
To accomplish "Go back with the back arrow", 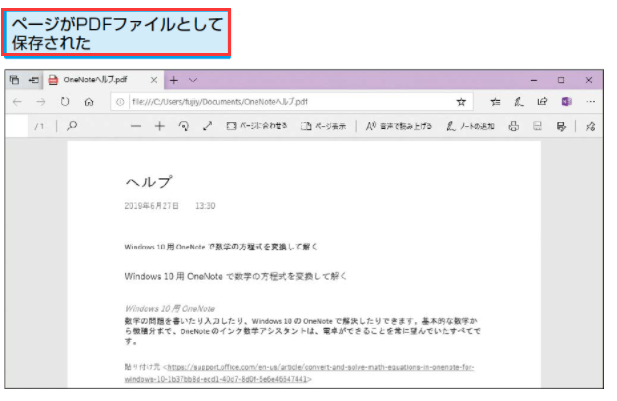I will (x=17, y=102).
